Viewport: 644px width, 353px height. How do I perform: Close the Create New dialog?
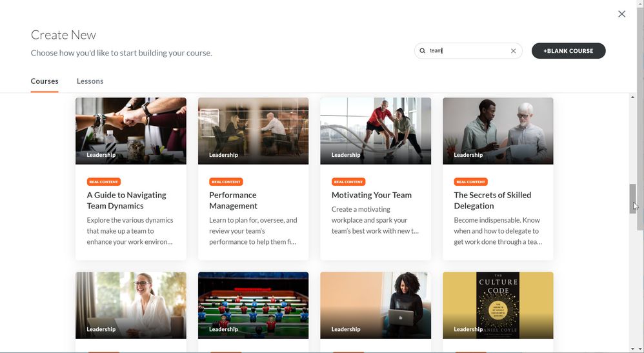(621, 14)
